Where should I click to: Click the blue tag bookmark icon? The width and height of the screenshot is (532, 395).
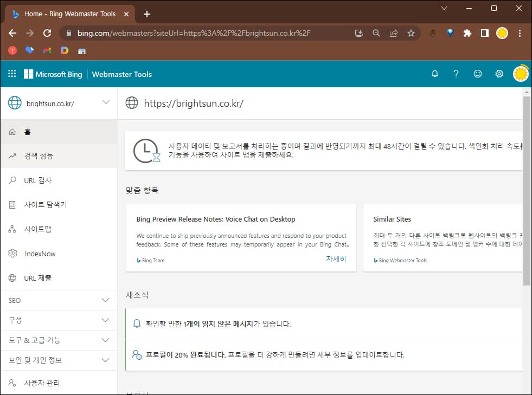pyautogui.click(x=29, y=50)
